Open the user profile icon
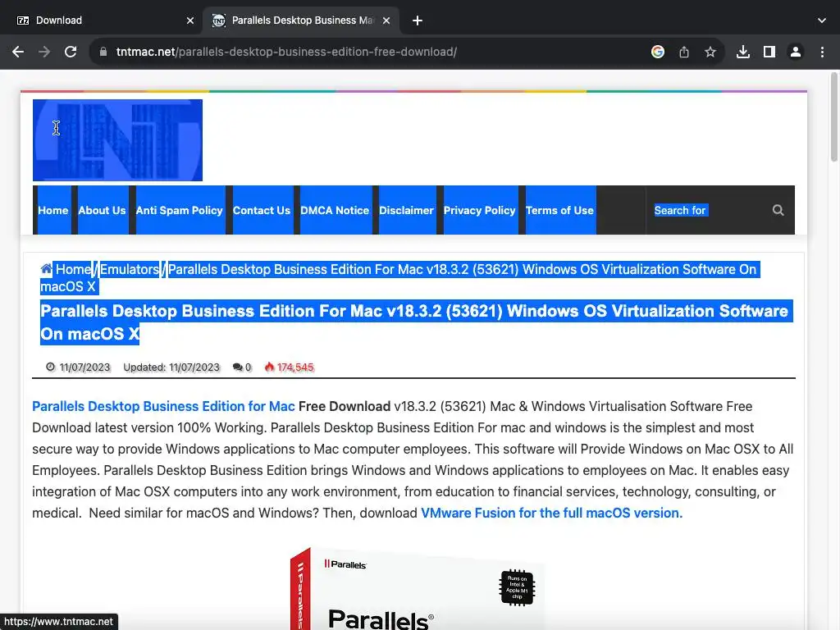The height and width of the screenshot is (630, 840). (796, 52)
